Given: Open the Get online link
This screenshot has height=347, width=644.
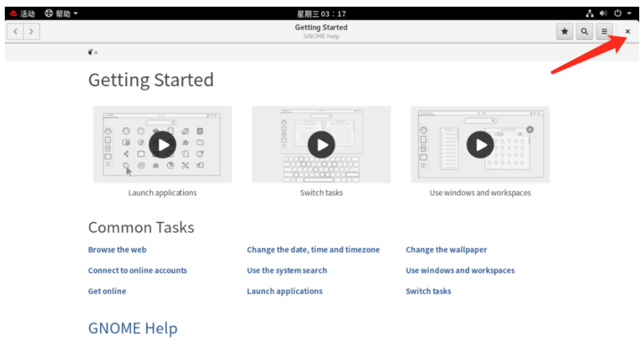Looking at the screenshot, I should coord(107,291).
